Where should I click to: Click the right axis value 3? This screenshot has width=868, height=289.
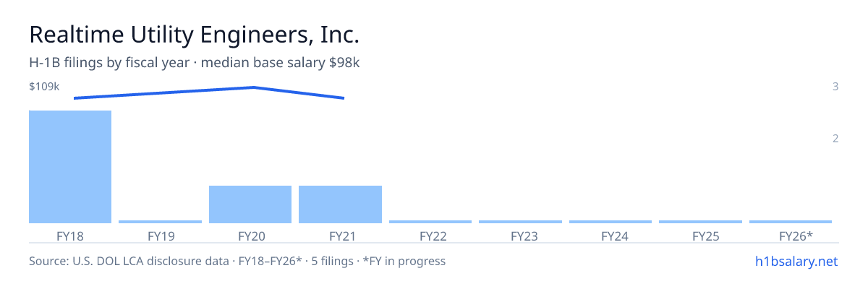pyautogui.click(x=835, y=87)
